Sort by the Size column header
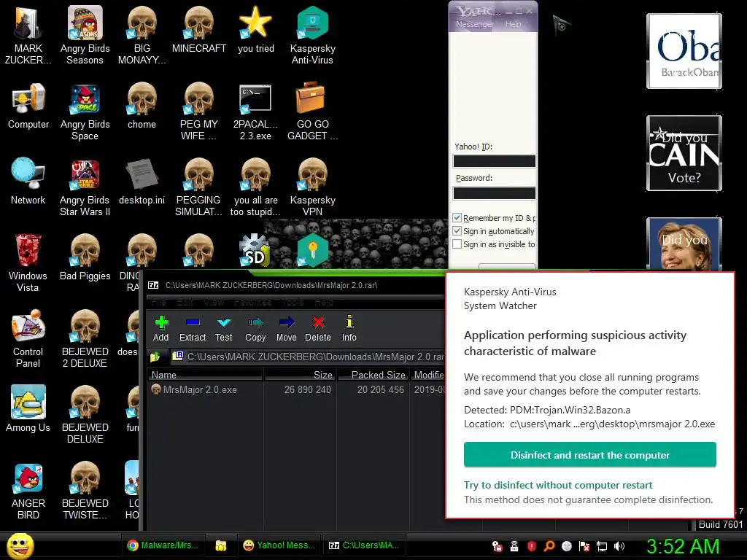747x560 pixels. coord(300,375)
